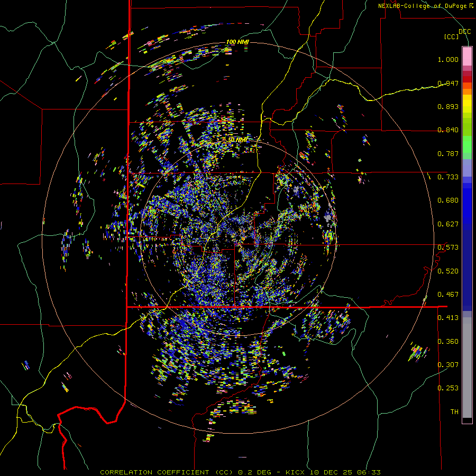Viewport: 476px width, 476px height.
Task: Click the 100 NMI range ring label
Action: click(237, 42)
